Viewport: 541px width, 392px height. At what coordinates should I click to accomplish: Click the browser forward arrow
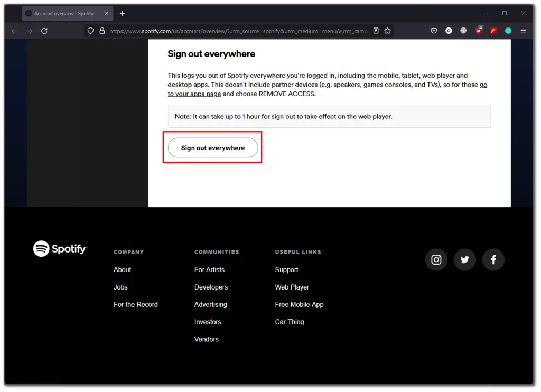pyautogui.click(x=30, y=31)
